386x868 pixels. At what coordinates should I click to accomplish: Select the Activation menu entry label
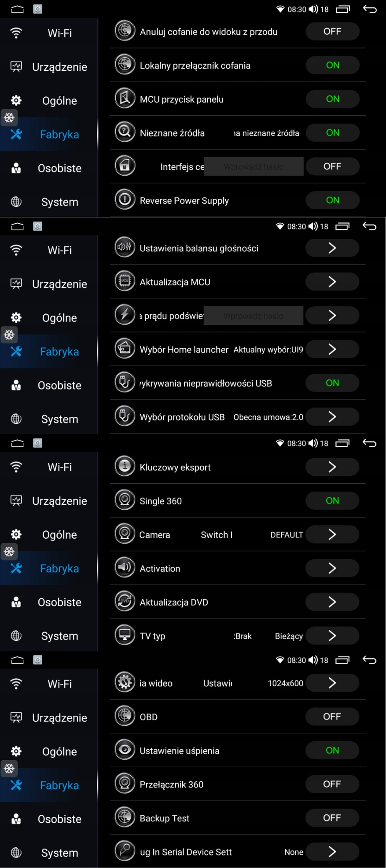tap(160, 569)
